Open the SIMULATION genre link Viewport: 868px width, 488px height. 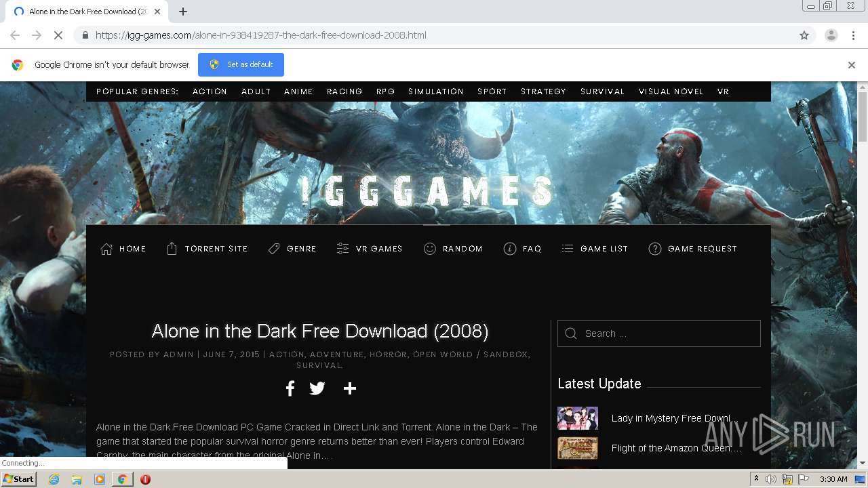click(x=436, y=91)
